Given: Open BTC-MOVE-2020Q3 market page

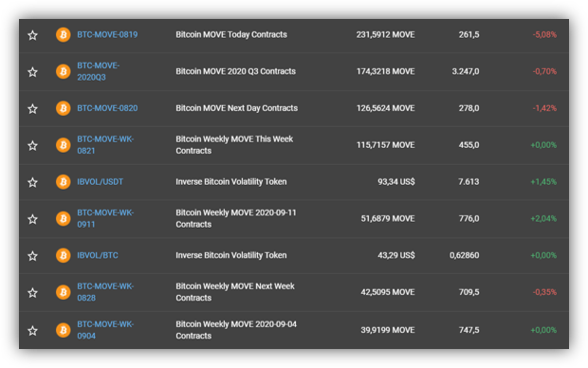Looking at the screenshot, I should 99,71.
